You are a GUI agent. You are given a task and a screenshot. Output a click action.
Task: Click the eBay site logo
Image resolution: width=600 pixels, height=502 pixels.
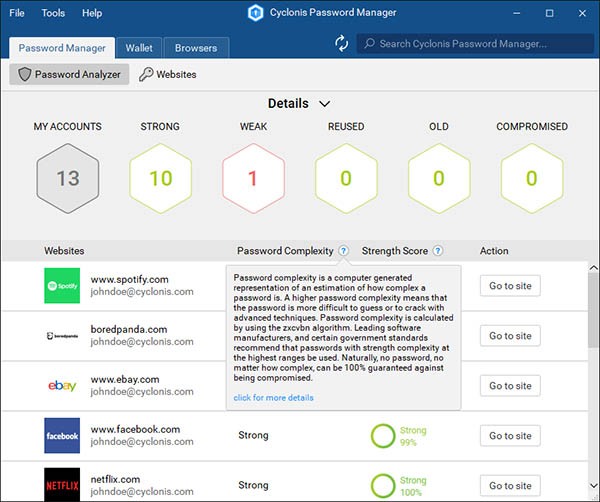click(62, 386)
